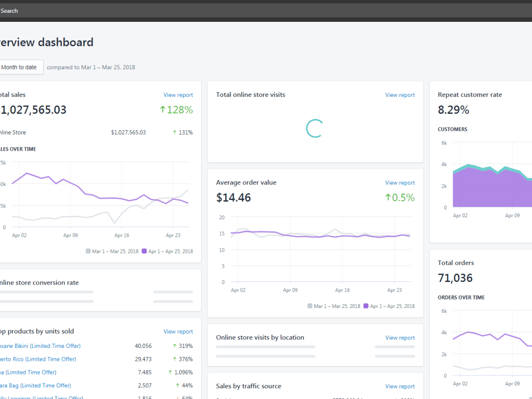The width and height of the screenshot is (532, 399).
Task: Click the green up arrow beside 0.5%
Action: click(388, 197)
